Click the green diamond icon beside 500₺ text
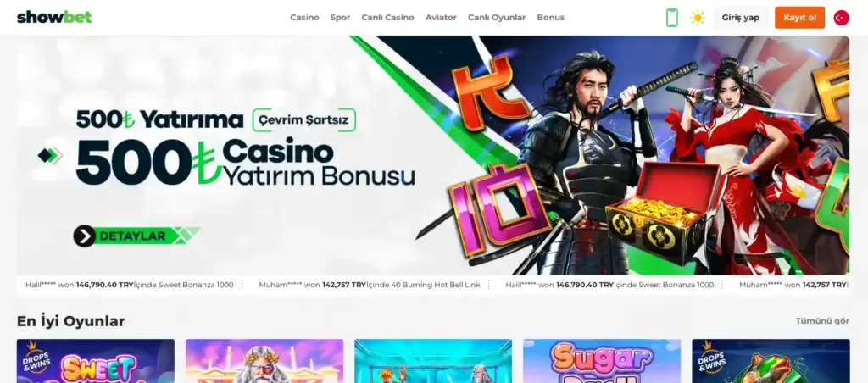868x383 pixels. click(50, 156)
